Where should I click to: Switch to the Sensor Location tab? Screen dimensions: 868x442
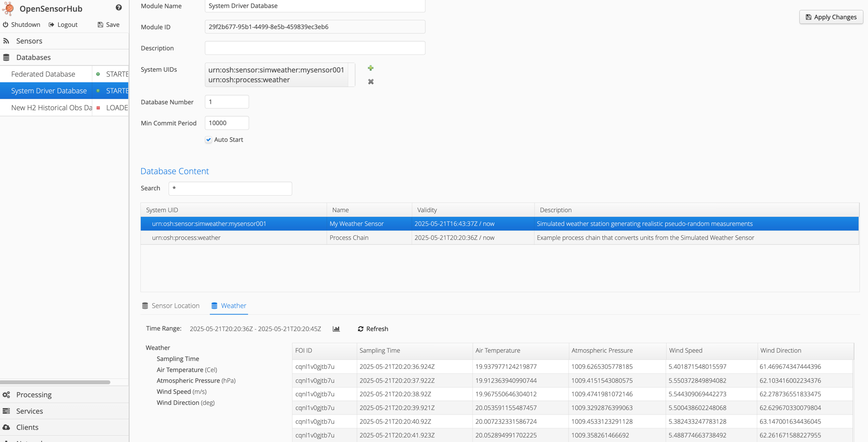171,306
